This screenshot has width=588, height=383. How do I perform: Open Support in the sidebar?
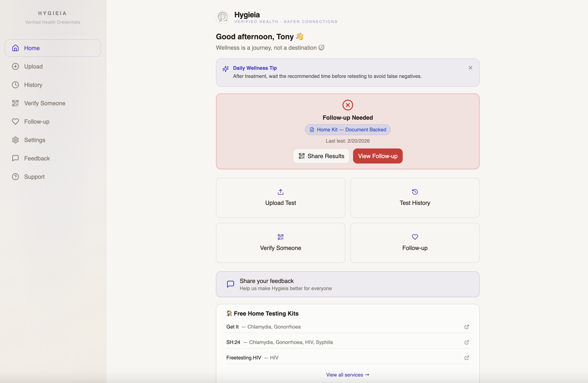[34, 177]
